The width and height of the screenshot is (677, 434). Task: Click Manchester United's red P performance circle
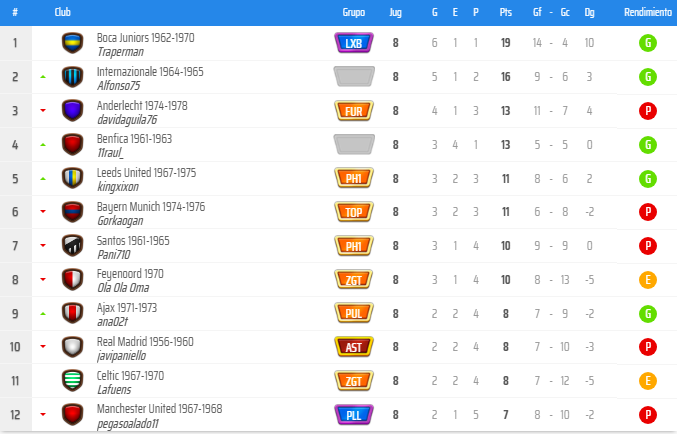(x=647, y=415)
